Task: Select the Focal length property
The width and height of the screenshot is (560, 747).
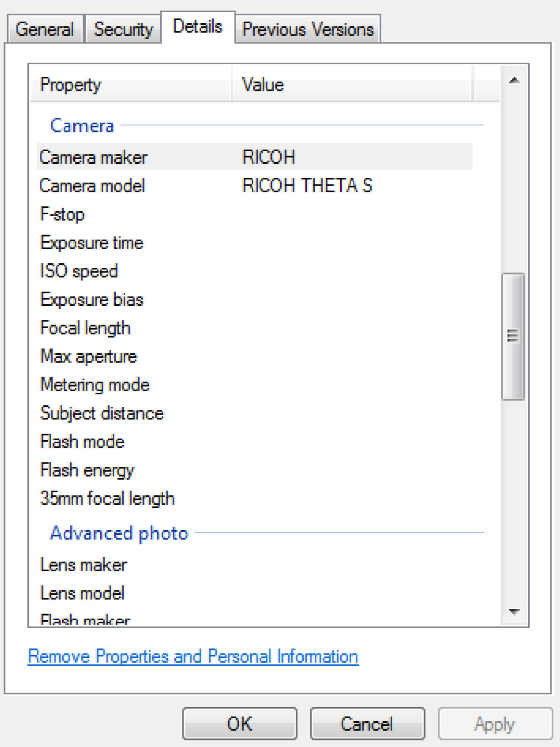Action: [x=255, y=328]
